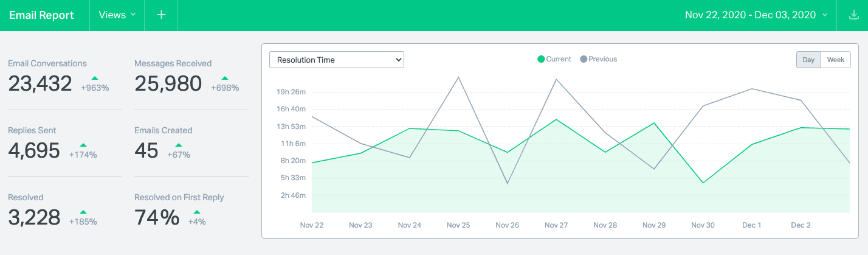Select the Email Conversations 23,432 metric
Screen dimensions: 868x255
click(x=58, y=76)
